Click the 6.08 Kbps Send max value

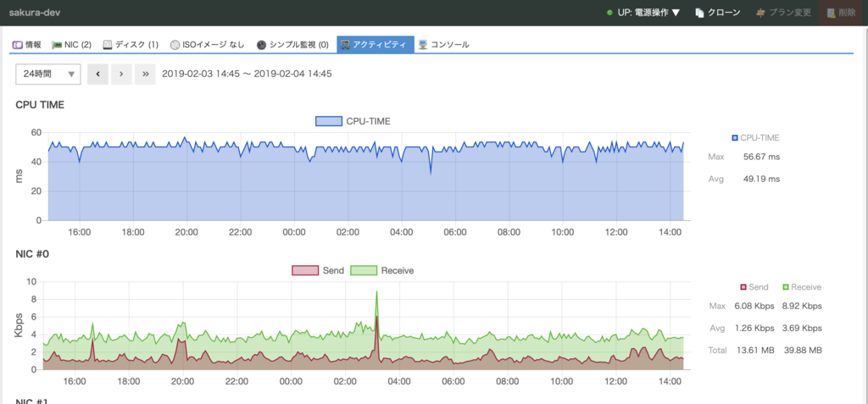pos(754,306)
